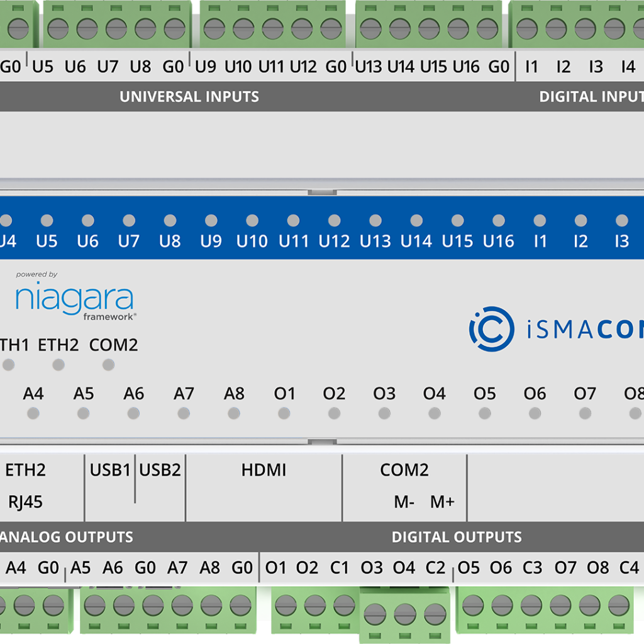The width and height of the screenshot is (644, 644).
Task: Click the "USB1" port label
Action: coord(109,470)
